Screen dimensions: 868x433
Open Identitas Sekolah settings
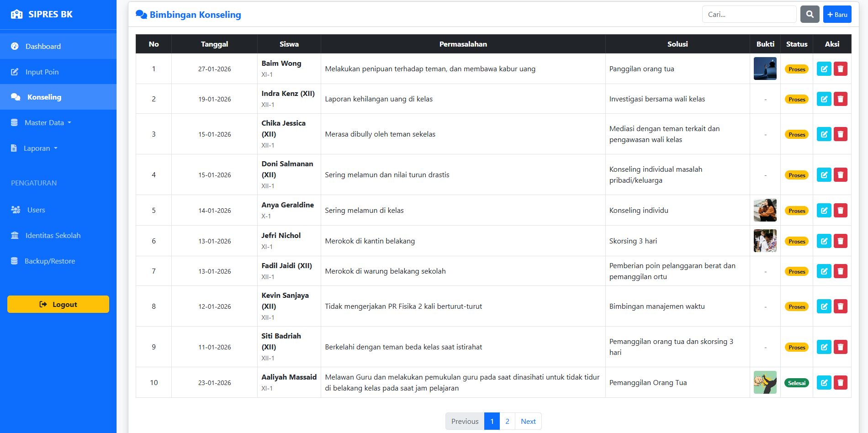pyautogui.click(x=53, y=235)
